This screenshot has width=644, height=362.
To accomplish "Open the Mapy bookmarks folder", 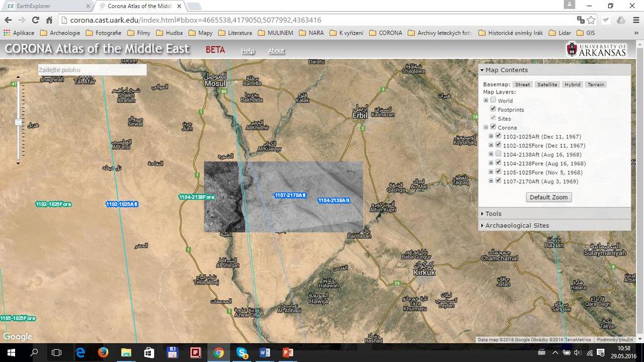I will [x=201, y=33].
